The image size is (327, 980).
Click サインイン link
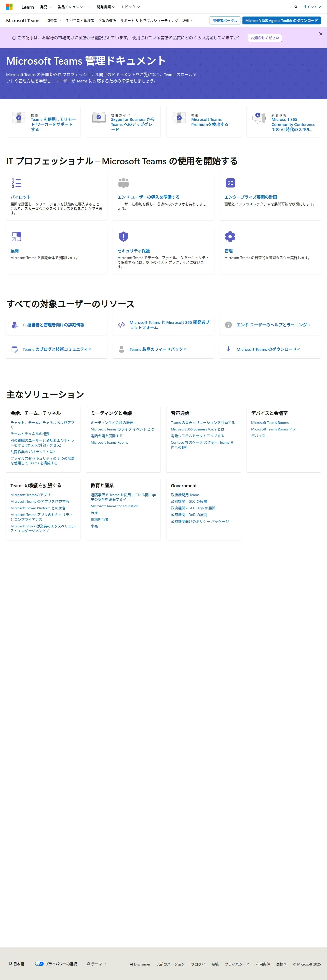(312, 7)
